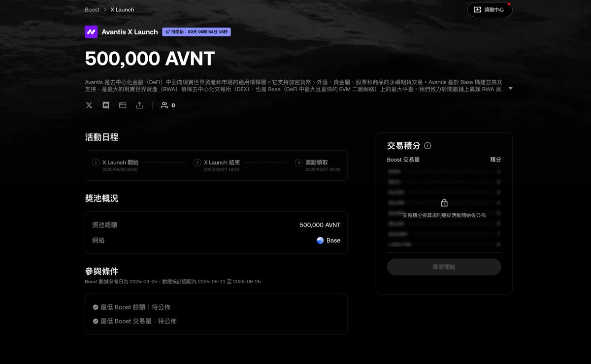This screenshot has width=591, height=364.
Task: Click the 最低 Boost 餘額 check icon
Action: [96, 307]
